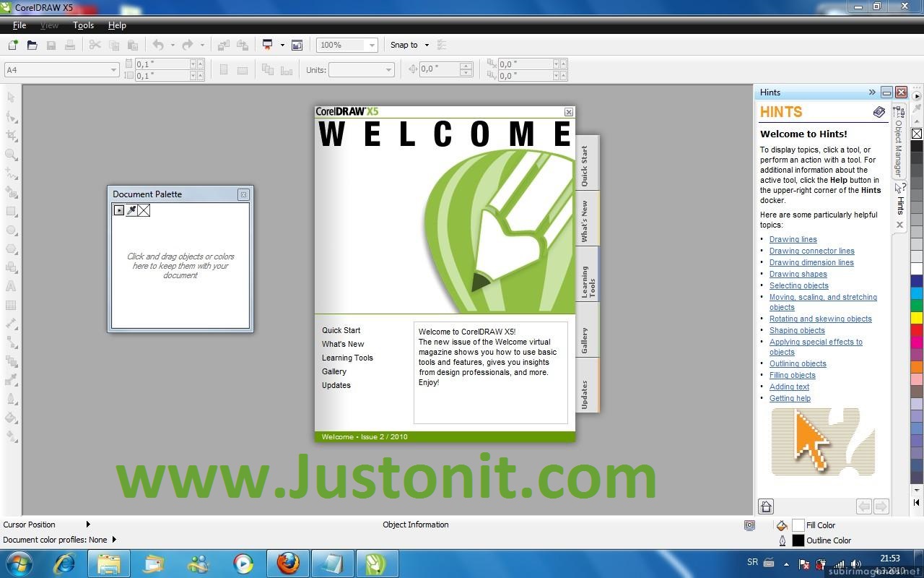
Task: Open Firefox from the Windows taskbar
Action: tap(288, 563)
